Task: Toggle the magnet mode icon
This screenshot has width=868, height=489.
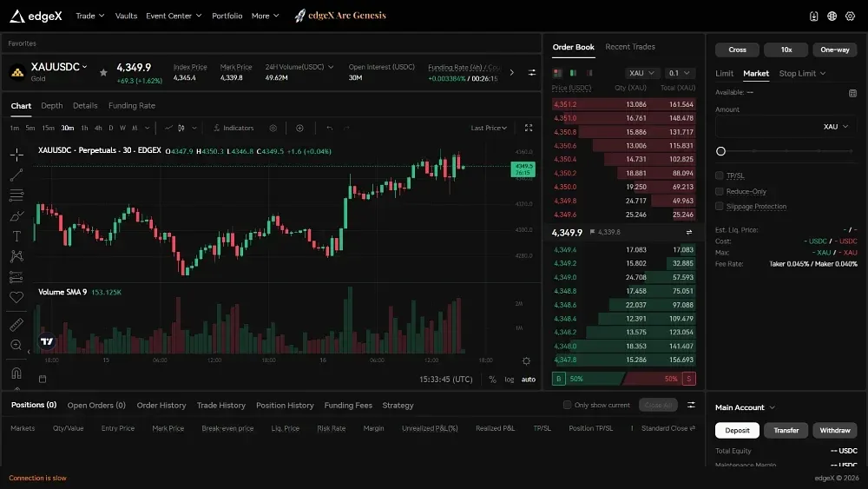Action: point(16,373)
